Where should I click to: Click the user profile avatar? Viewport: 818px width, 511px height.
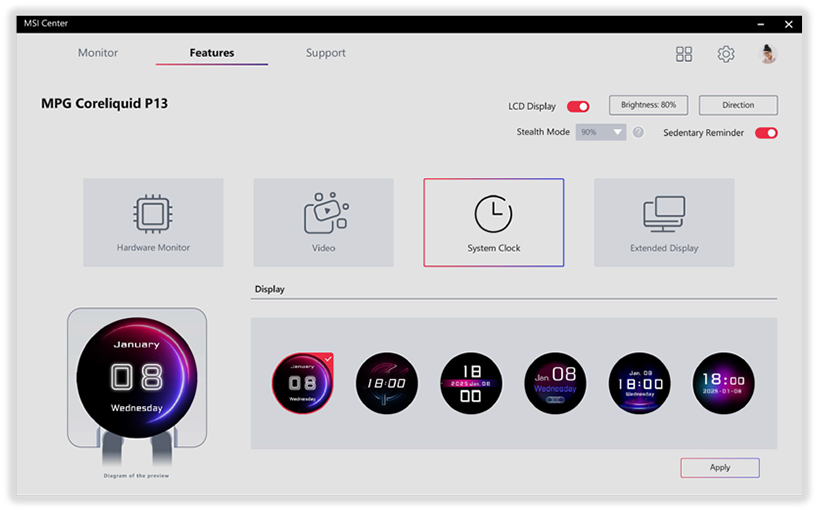pos(768,54)
